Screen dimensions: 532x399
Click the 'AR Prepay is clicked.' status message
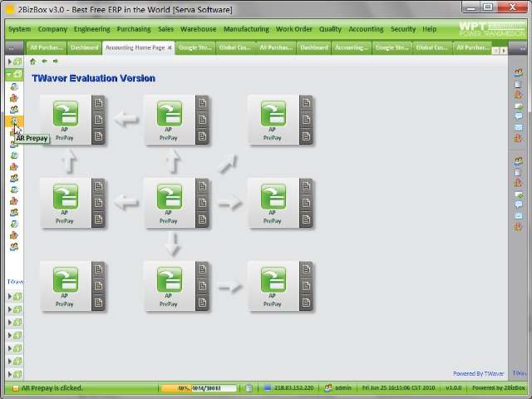(52, 388)
